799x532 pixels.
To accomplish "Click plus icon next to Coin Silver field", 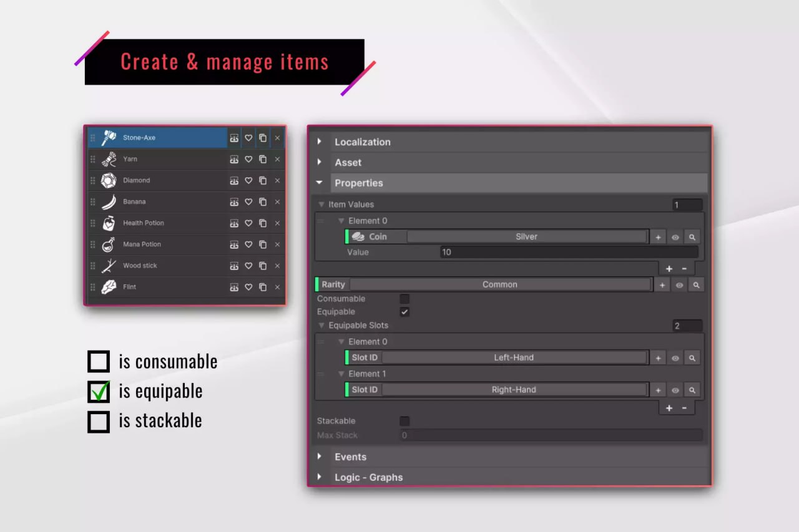I will point(658,237).
